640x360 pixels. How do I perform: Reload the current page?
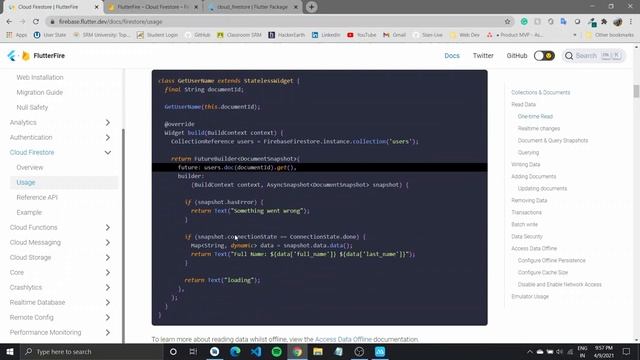(36, 22)
